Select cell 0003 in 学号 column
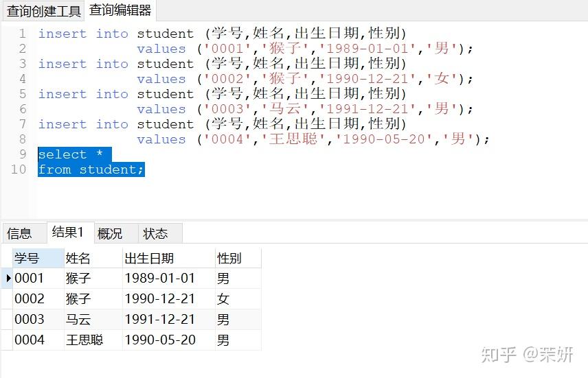The image size is (588, 378). pyautogui.click(x=38, y=319)
